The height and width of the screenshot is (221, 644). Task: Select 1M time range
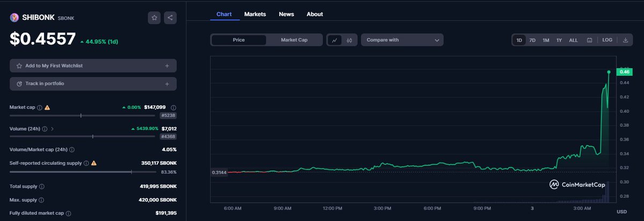(x=546, y=40)
